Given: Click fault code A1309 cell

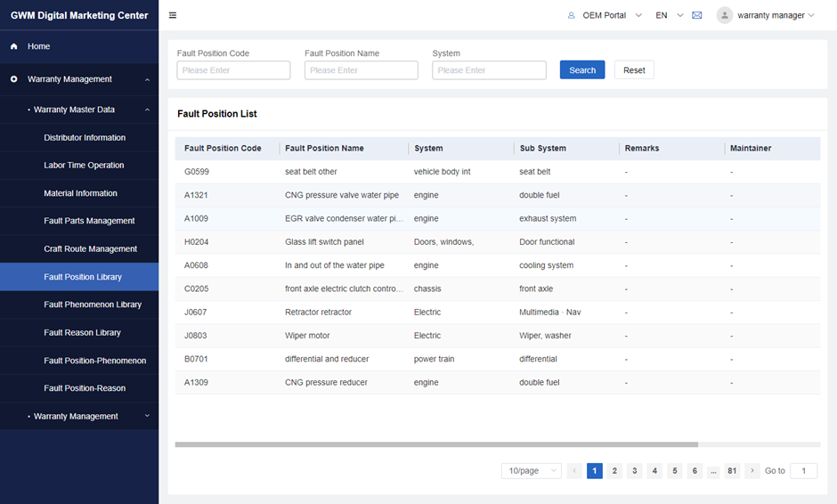Looking at the screenshot, I should point(196,383).
